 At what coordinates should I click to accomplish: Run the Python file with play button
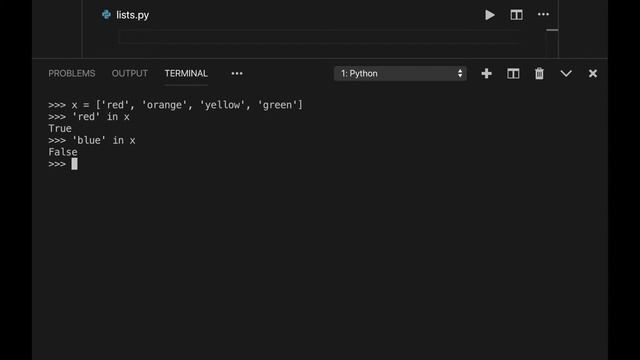pyautogui.click(x=489, y=15)
